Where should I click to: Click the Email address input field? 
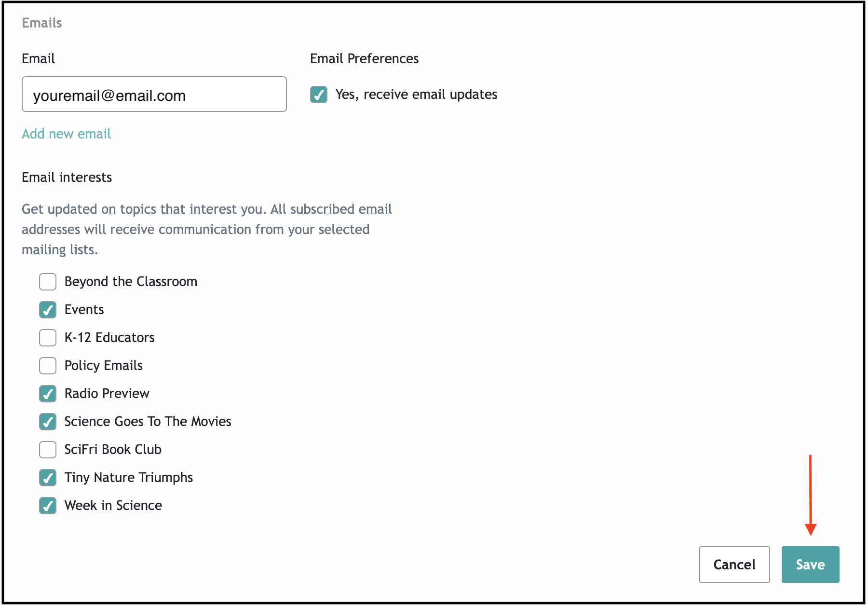tap(154, 95)
